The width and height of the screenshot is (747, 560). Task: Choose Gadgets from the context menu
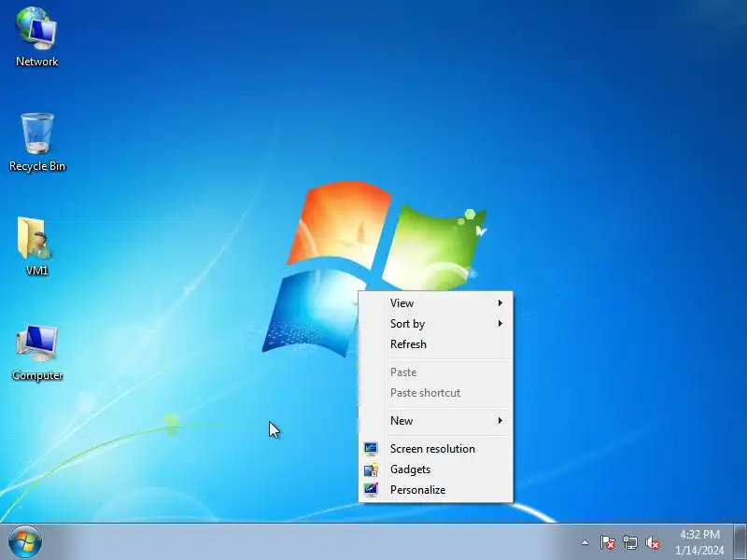(435, 469)
